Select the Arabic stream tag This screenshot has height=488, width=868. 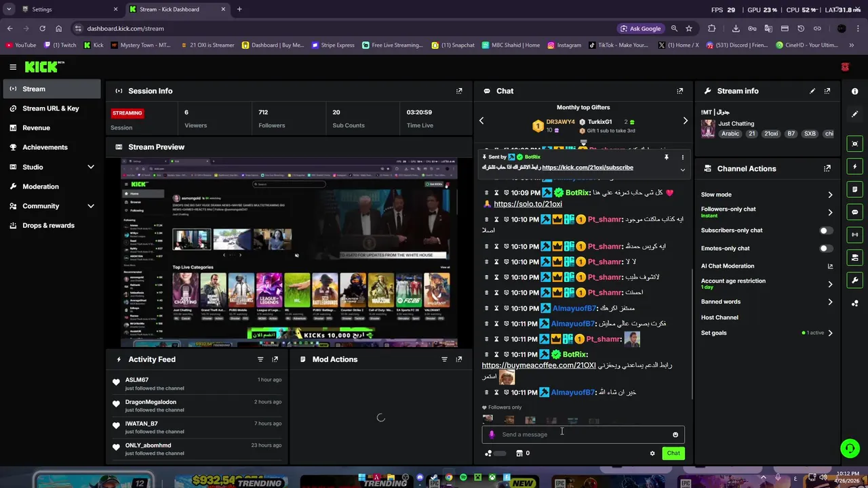pos(730,134)
